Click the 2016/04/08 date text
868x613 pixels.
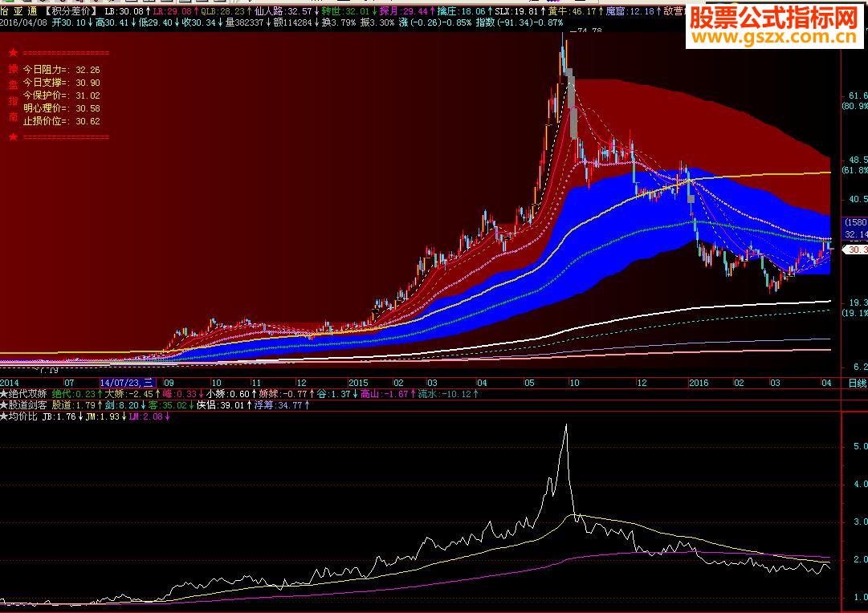pyautogui.click(x=26, y=22)
